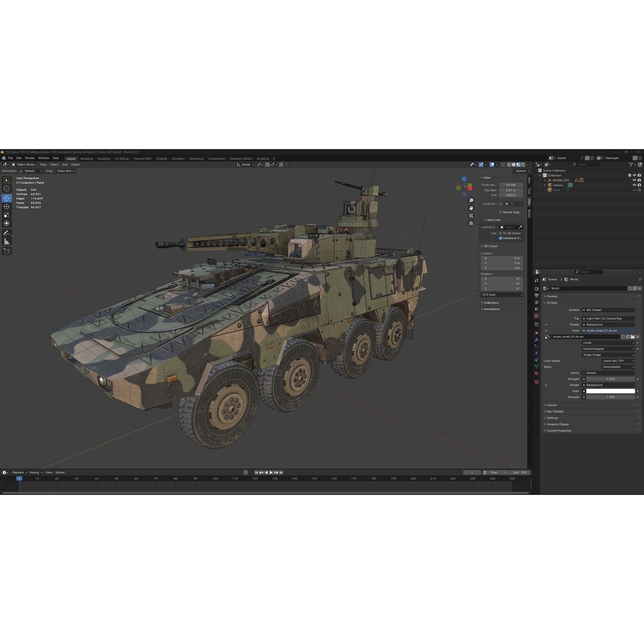Click the white Background color swatch
Screen dimensions: 644x644
(610, 391)
